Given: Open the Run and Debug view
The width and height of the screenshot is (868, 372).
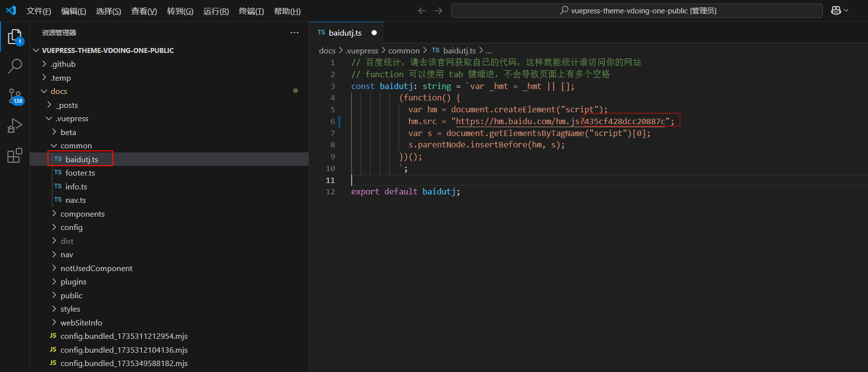Looking at the screenshot, I should [15, 126].
